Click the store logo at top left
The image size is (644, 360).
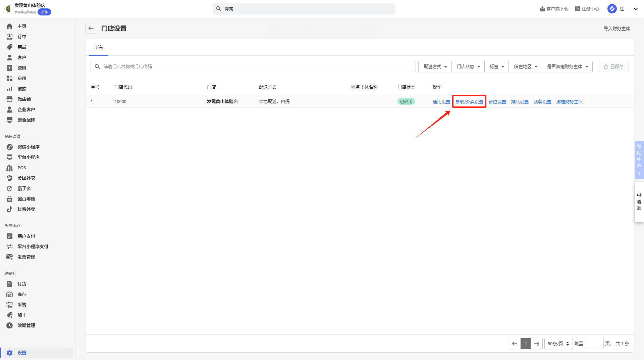(7, 8)
